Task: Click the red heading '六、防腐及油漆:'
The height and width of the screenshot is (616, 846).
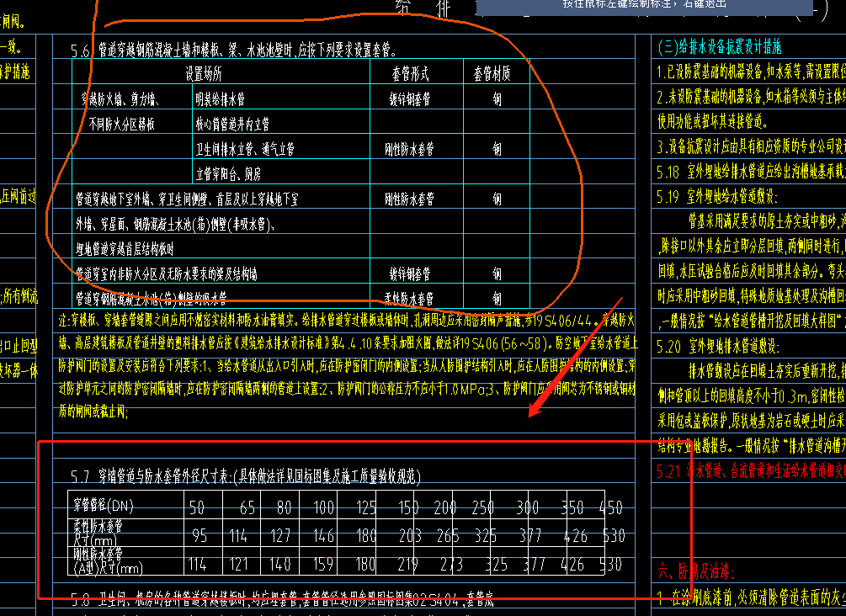Action: (x=696, y=571)
